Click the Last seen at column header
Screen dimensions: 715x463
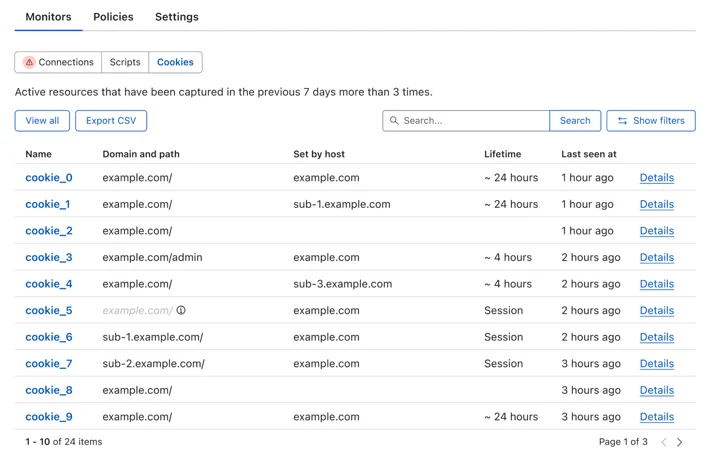[x=589, y=154]
